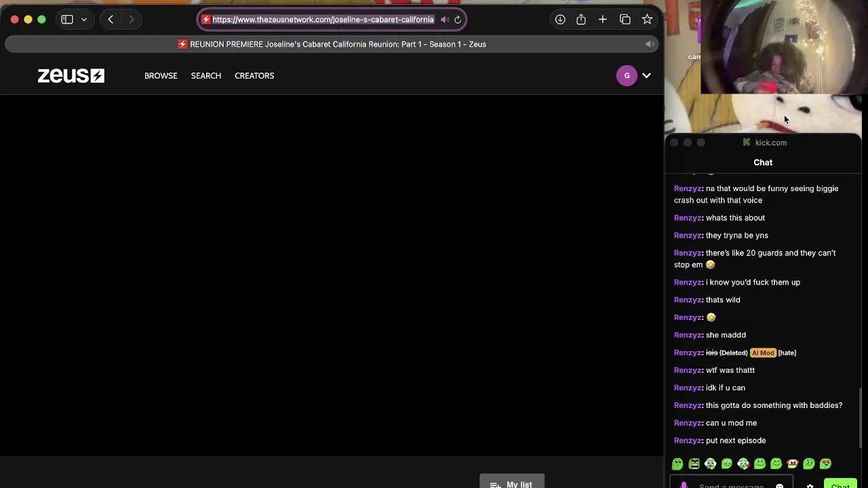Open the Share menu in Safari
The image size is (868, 488).
click(x=581, y=20)
